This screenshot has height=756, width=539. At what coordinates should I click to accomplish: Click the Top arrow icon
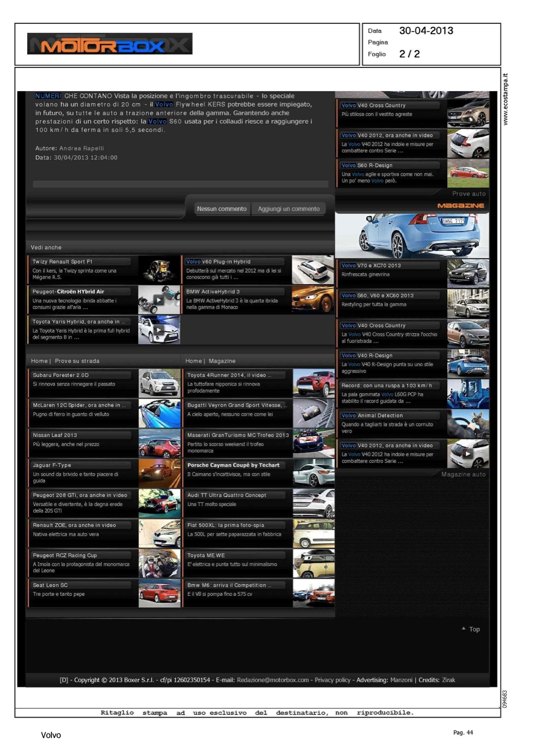pyautogui.click(x=463, y=628)
